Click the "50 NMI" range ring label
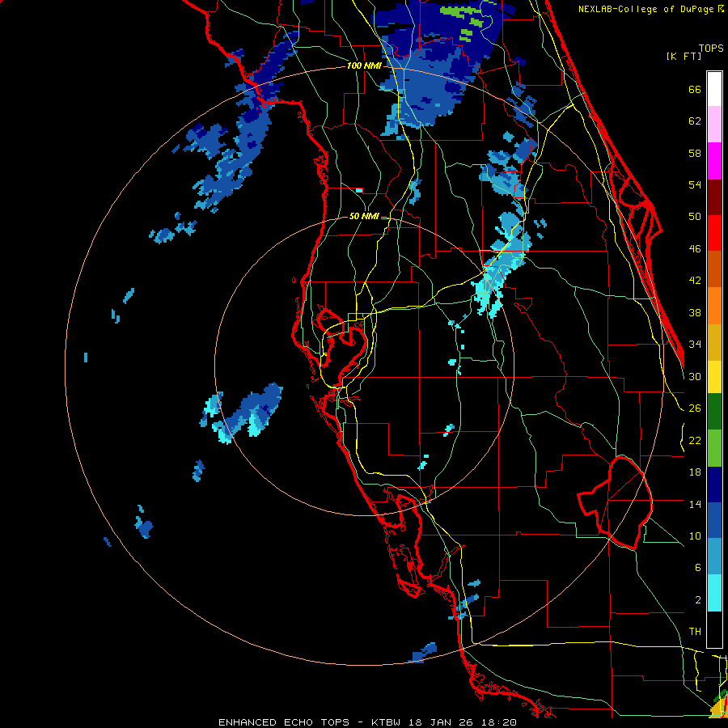The image size is (728, 728). click(x=364, y=216)
